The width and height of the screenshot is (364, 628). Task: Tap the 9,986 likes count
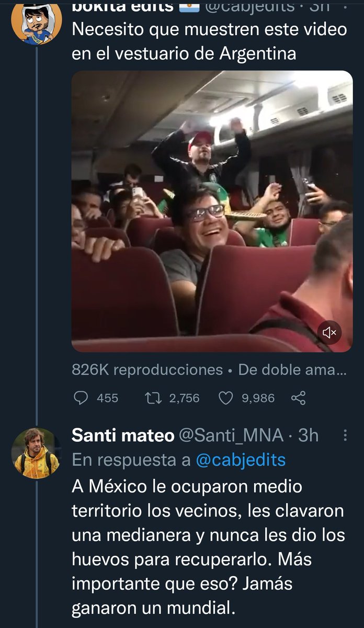pos(258,398)
